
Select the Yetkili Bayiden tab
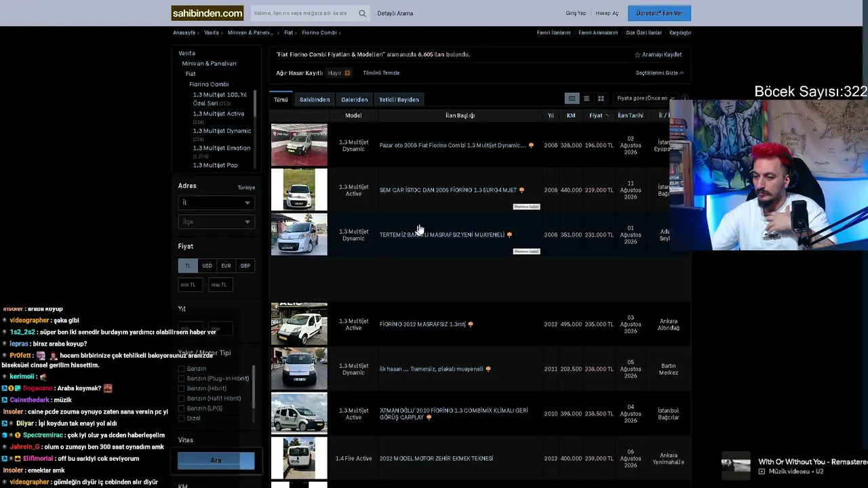(399, 100)
